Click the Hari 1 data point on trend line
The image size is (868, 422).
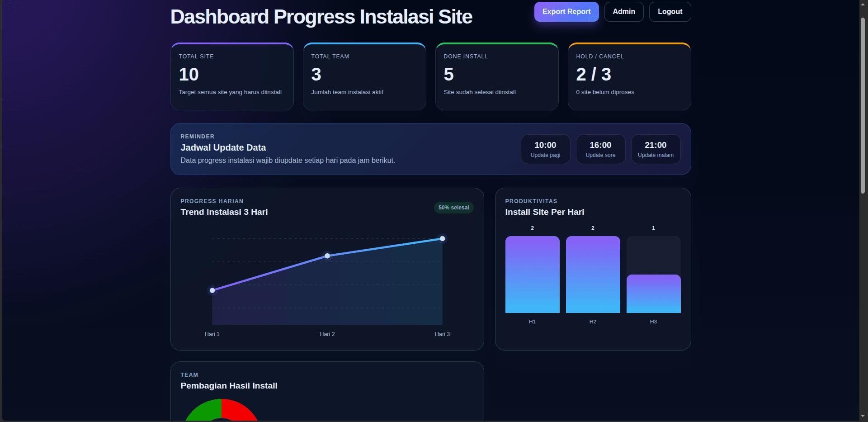coord(212,290)
